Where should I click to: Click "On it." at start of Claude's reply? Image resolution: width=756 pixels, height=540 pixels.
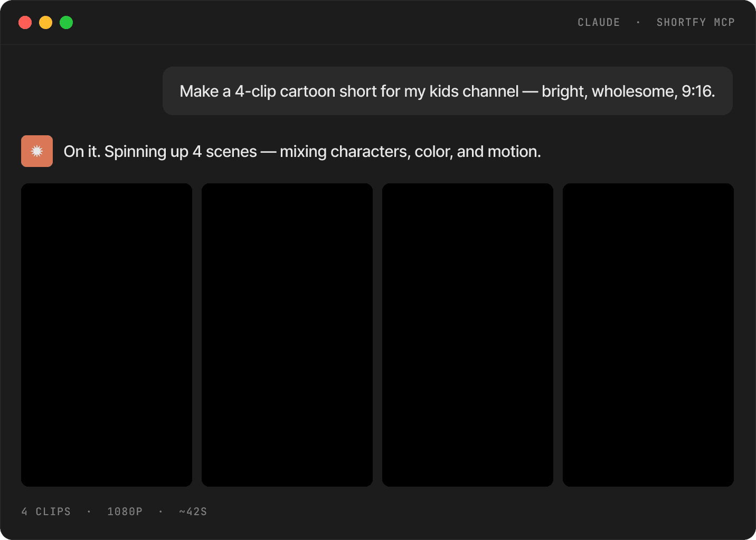(x=82, y=152)
